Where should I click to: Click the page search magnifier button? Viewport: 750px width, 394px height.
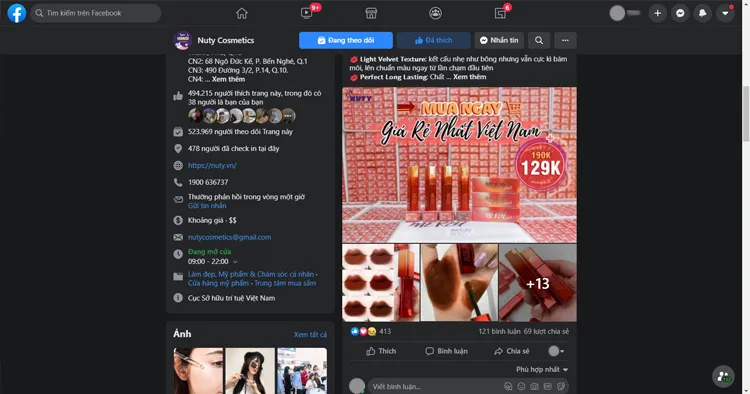pyautogui.click(x=539, y=41)
